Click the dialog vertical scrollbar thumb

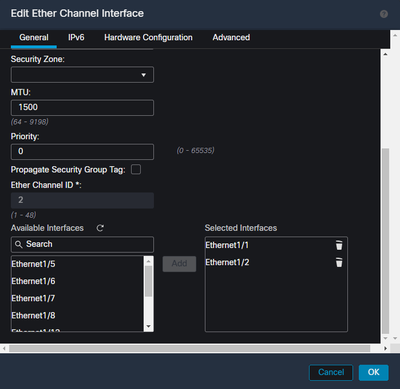(385, 241)
